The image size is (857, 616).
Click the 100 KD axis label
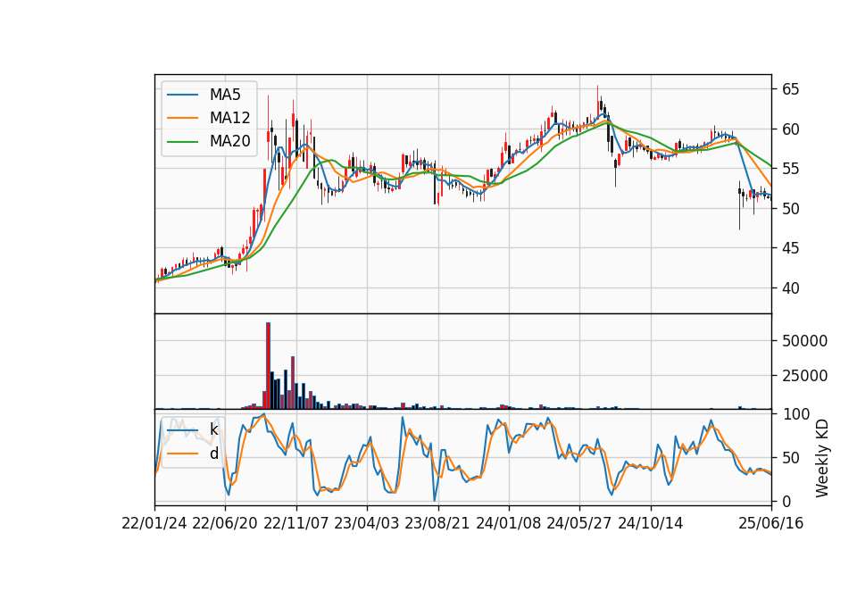(795, 414)
